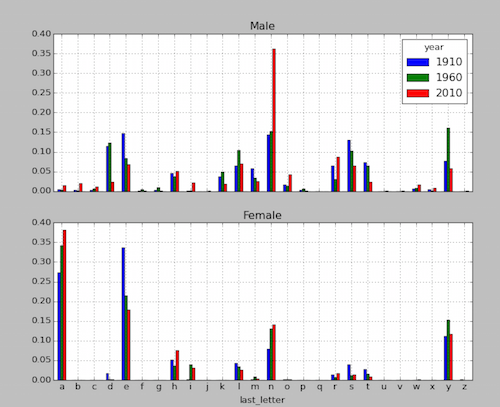Click the green 'l' bar in Male chart
This screenshot has height=407, width=500.
pos(239,171)
